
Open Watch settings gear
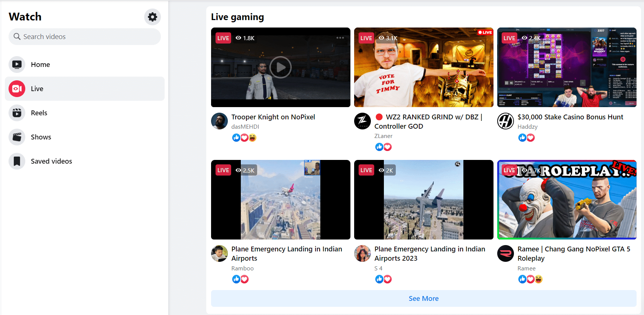point(152,17)
